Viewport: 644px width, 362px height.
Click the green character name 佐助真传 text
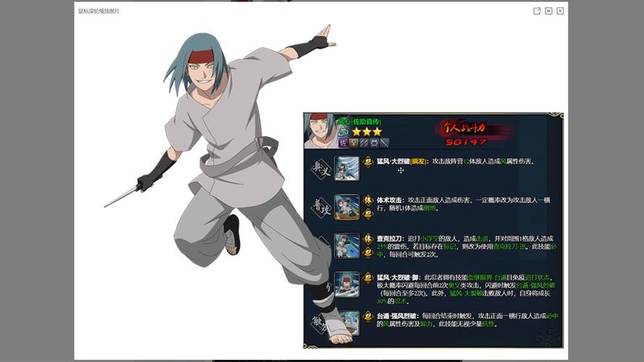click(x=367, y=122)
